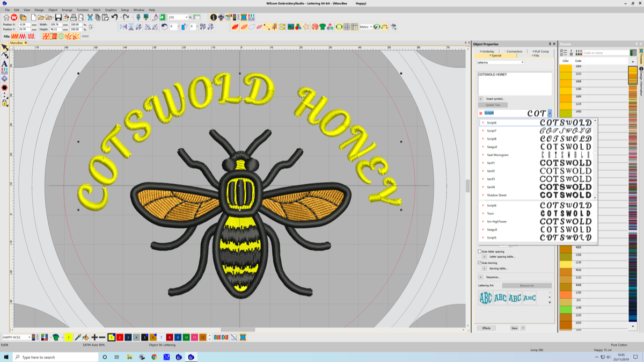Click the last Lettering Art ABC style thumbnail

[x=529, y=298]
